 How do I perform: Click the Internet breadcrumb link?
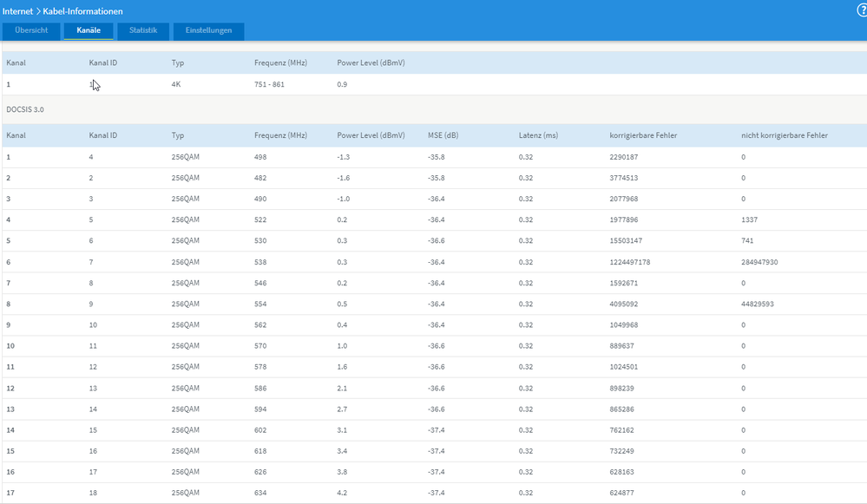click(17, 11)
